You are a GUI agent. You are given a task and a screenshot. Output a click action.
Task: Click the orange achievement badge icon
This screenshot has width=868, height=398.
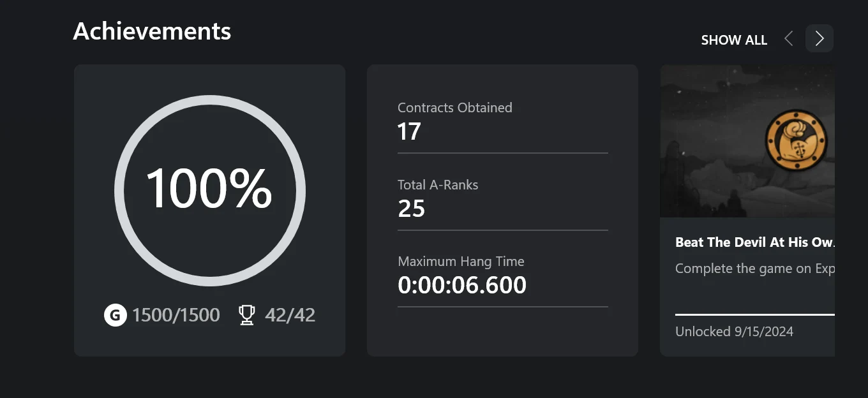(796, 140)
